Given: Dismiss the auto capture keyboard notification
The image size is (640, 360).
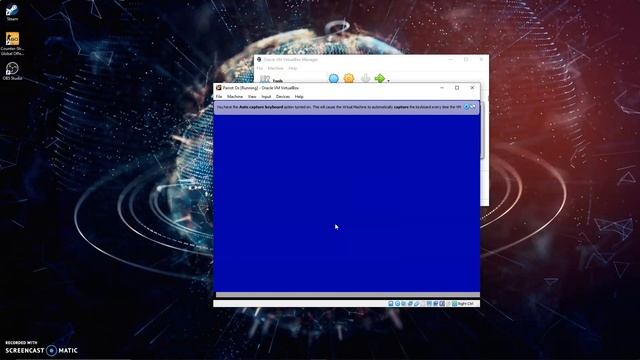Looking at the screenshot, I should [466, 107].
